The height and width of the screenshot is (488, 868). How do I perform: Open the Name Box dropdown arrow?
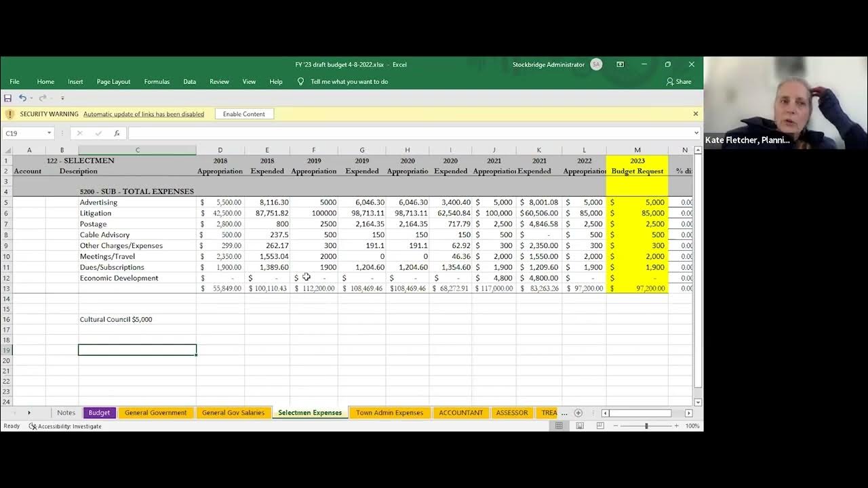49,134
